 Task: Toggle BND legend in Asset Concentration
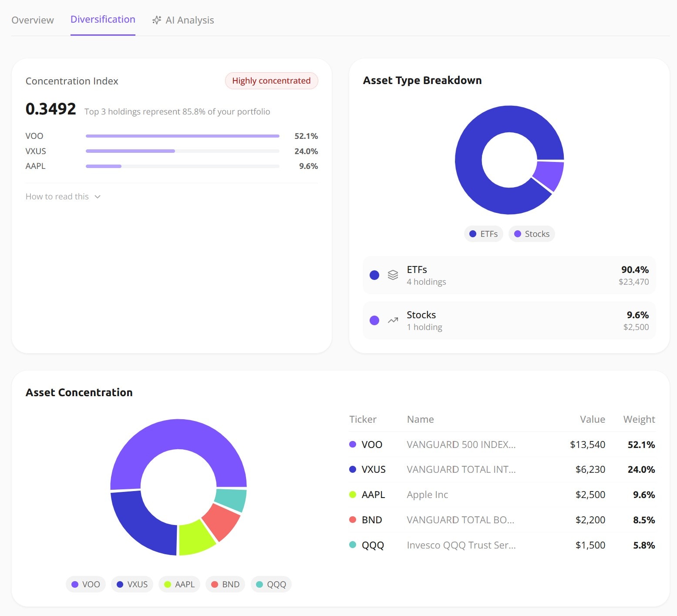(x=226, y=584)
